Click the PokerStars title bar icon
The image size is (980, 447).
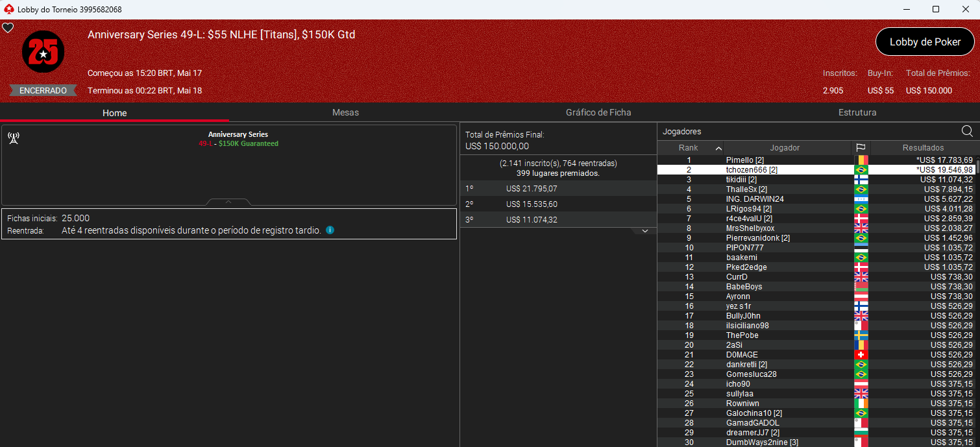(x=8, y=9)
